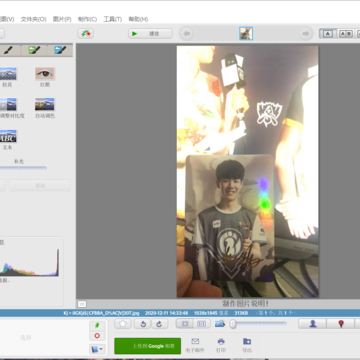The image size is (360, 360).
Task: Select the actual size 1:1 view button
Action: [202, 324]
